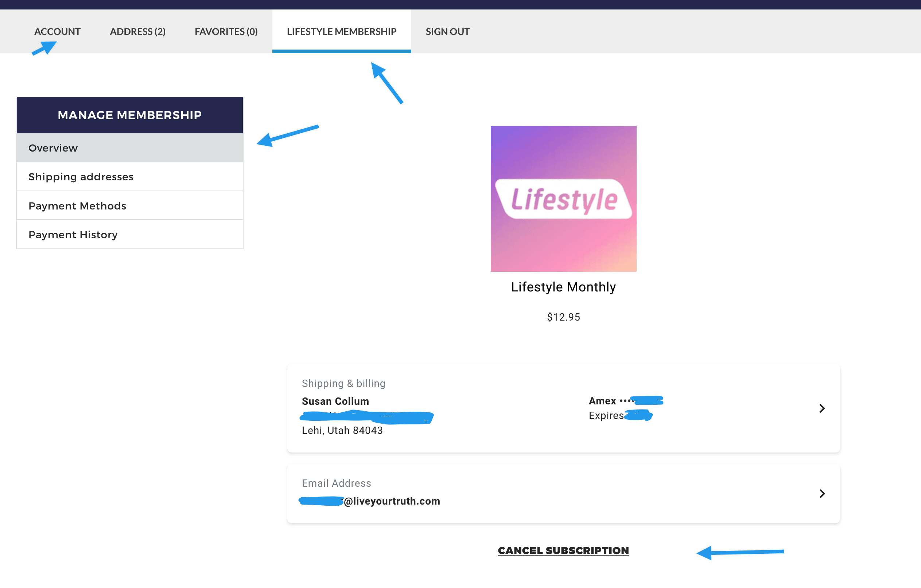Click the Amex card entry
Image resolution: width=921 pixels, height=588 pixels.
(x=626, y=401)
